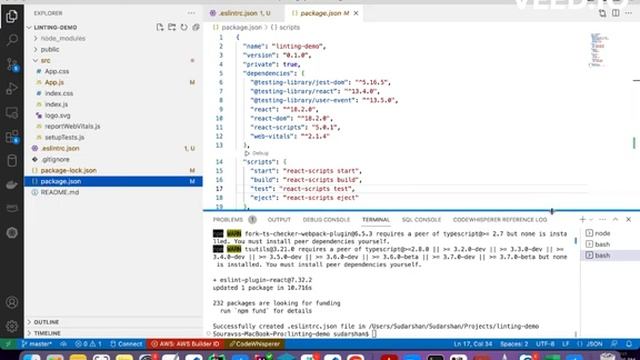This screenshot has height=360, width=640.
Task: Open the Extensions view
Action: 12,136
